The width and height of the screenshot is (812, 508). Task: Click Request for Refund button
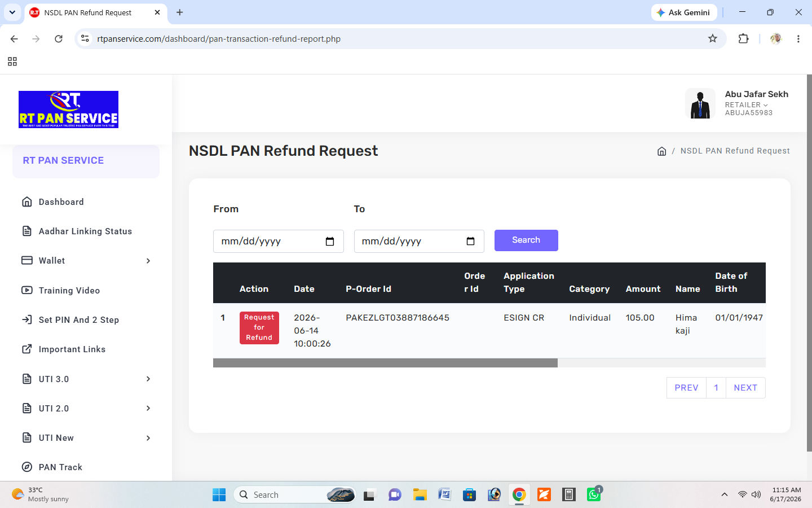pyautogui.click(x=259, y=327)
